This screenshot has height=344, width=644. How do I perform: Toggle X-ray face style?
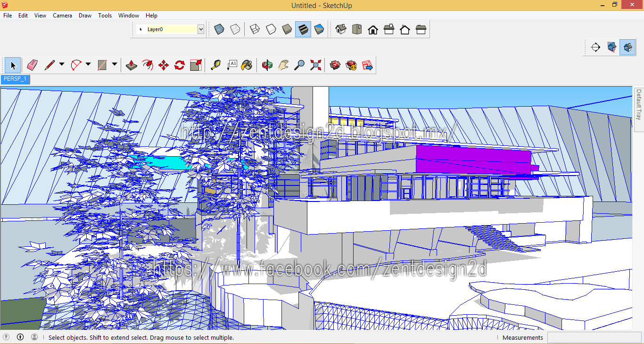pyautogui.click(x=219, y=29)
